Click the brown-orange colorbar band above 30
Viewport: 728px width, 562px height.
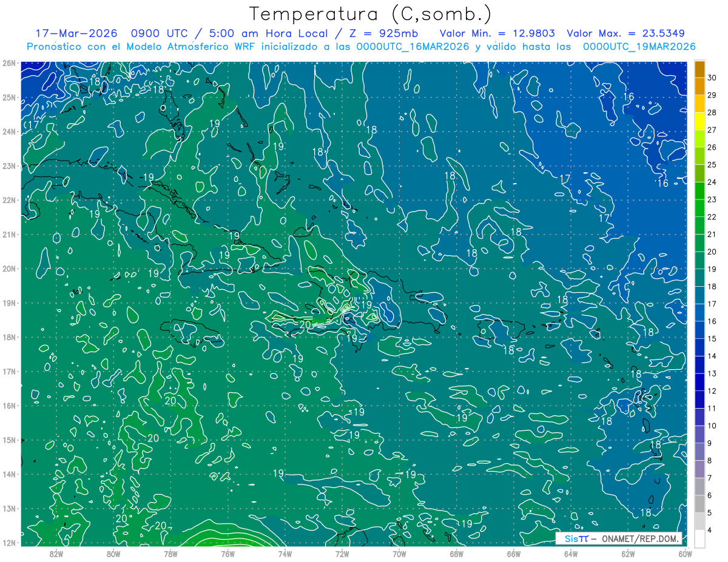(699, 69)
